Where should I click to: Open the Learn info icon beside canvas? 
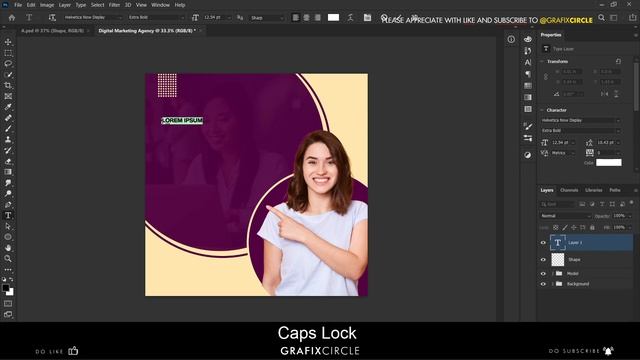point(511,39)
